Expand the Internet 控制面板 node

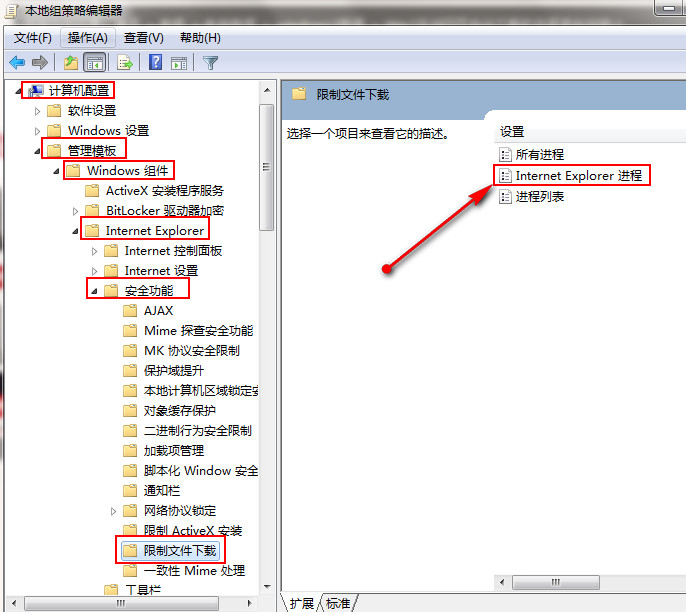94,251
